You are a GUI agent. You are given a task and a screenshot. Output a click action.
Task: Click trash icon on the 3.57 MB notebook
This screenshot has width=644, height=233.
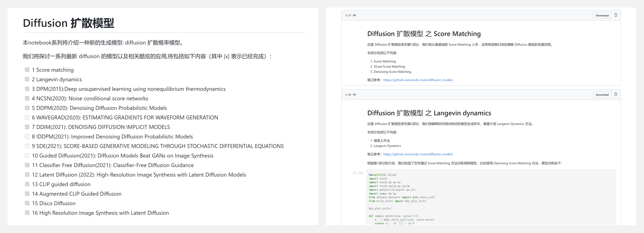click(616, 15)
